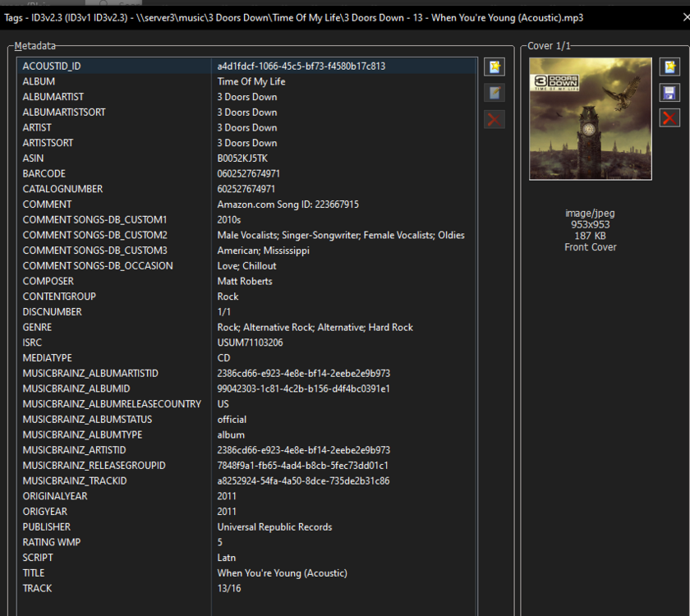Select MUSICBRAINZ_ALBUMRELEASECOUNTRY field name
690x616 pixels.
(112, 404)
